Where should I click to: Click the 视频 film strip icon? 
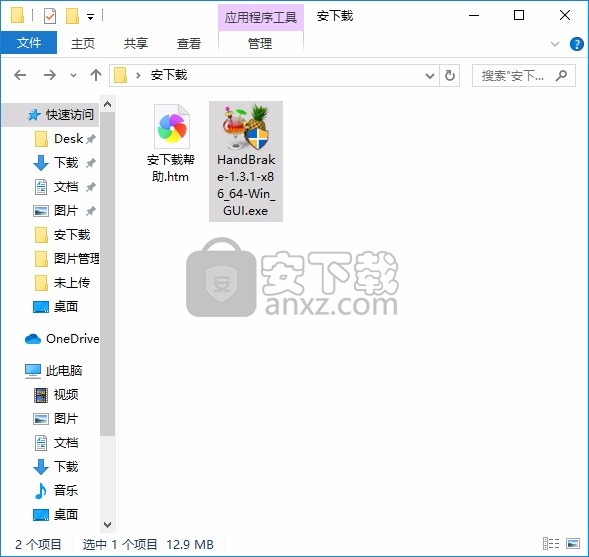(x=41, y=395)
